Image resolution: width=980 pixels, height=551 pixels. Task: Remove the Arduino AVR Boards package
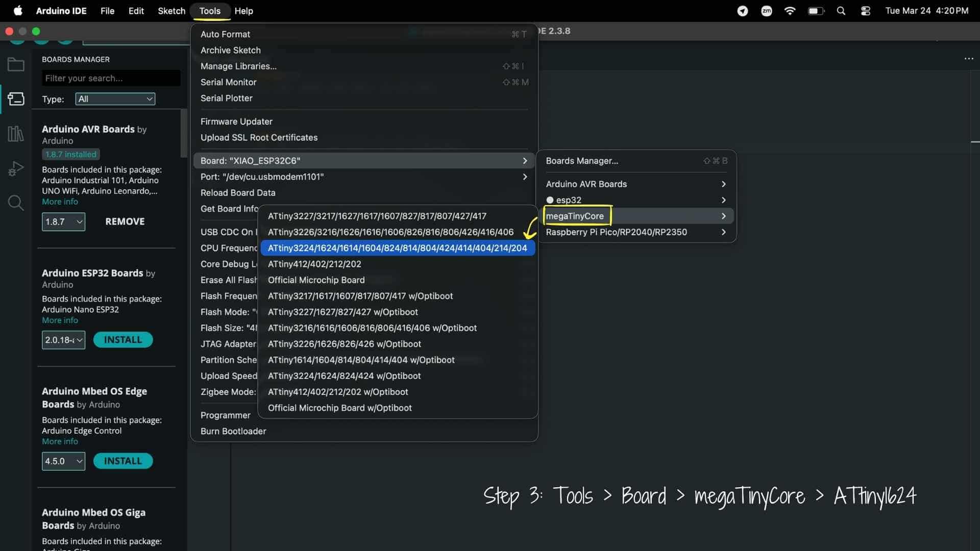[125, 222]
